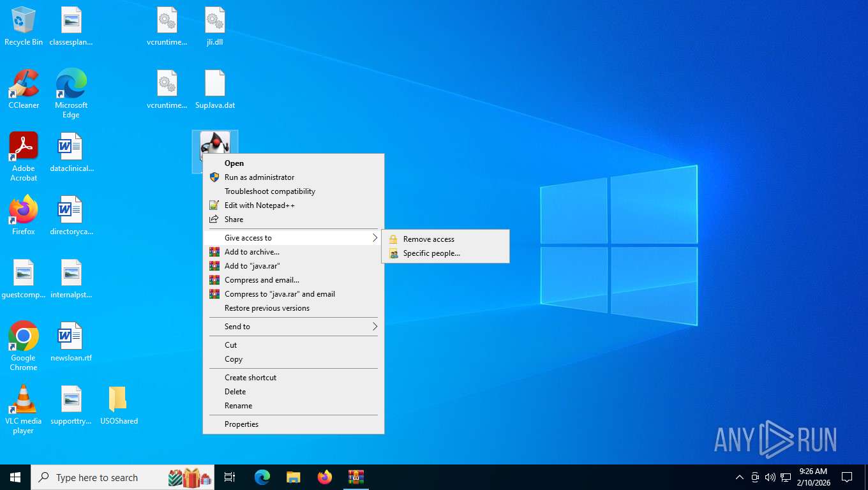This screenshot has width=868, height=490.
Task: Open the volume control in tray
Action: [770, 477]
